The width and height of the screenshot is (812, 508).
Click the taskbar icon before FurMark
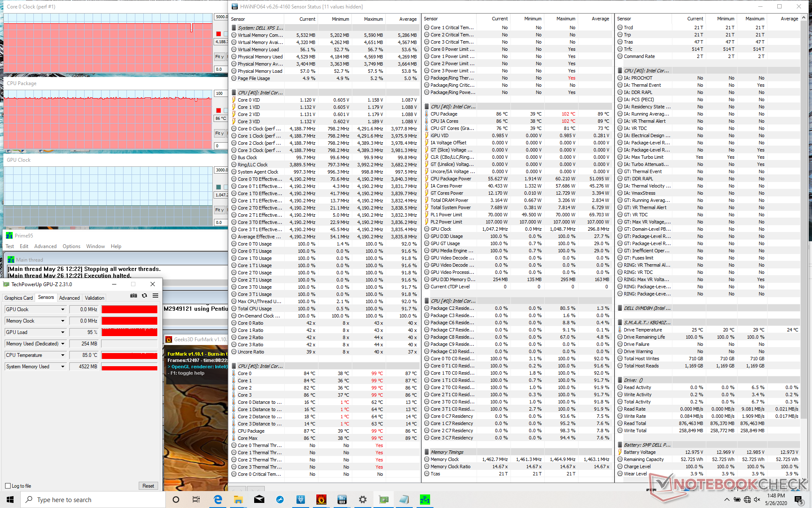[301, 500]
